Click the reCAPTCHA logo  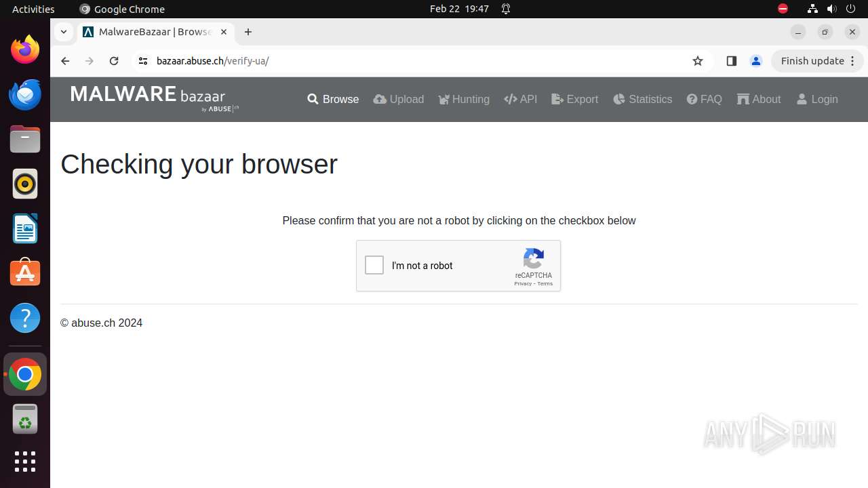534,258
